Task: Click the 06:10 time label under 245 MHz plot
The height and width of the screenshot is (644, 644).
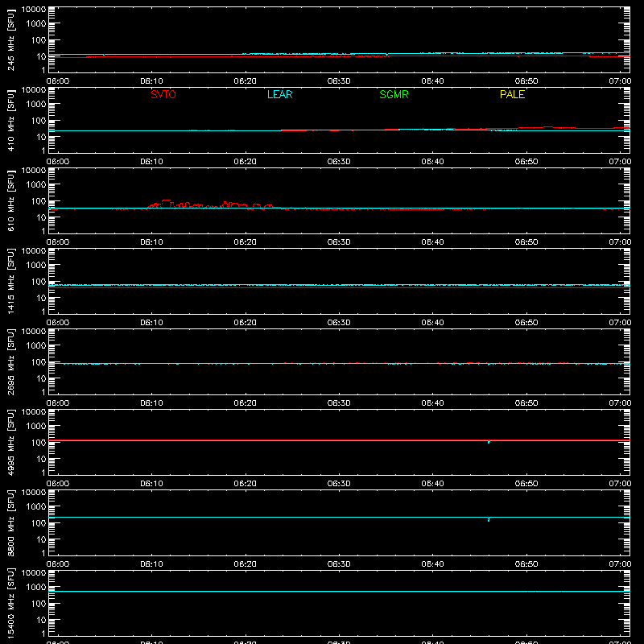Action: click(x=151, y=81)
